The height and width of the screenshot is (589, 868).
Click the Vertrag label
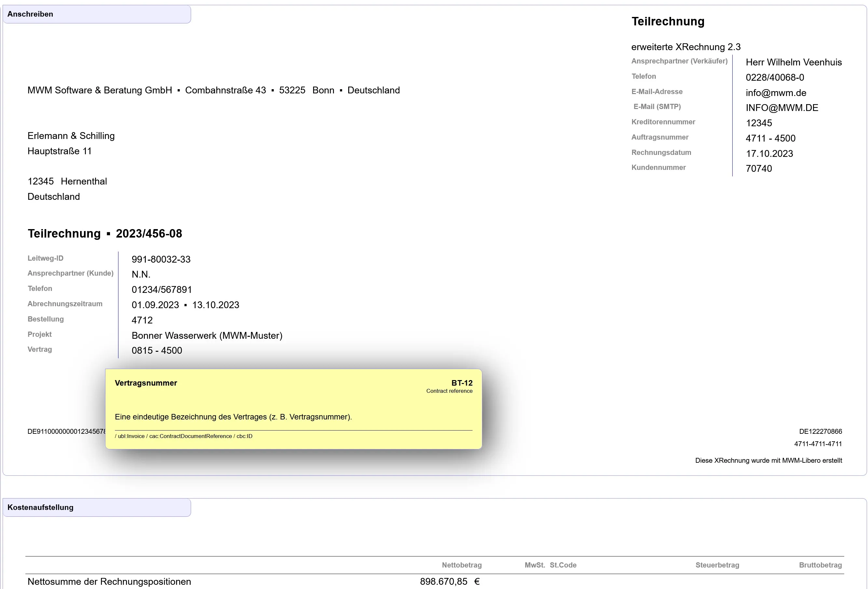click(x=40, y=349)
